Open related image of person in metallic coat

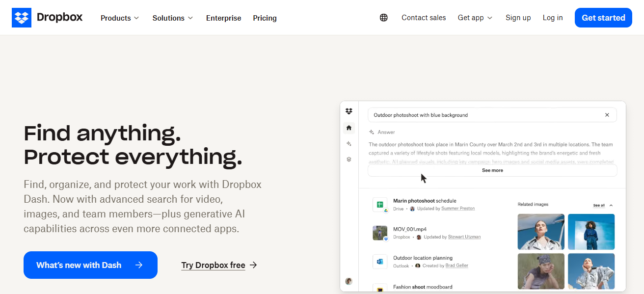click(591, 271)
